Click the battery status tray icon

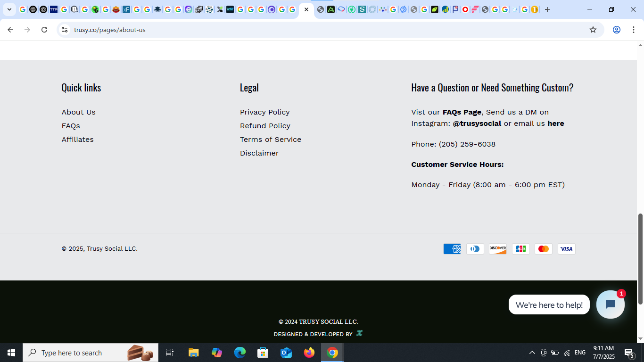[555, 353]
